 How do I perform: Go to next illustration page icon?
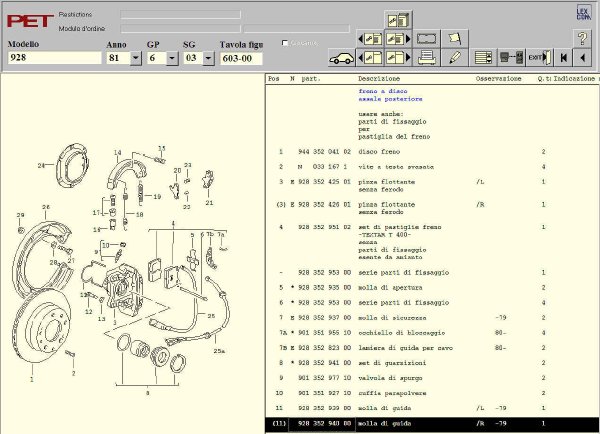pos(398,58)
